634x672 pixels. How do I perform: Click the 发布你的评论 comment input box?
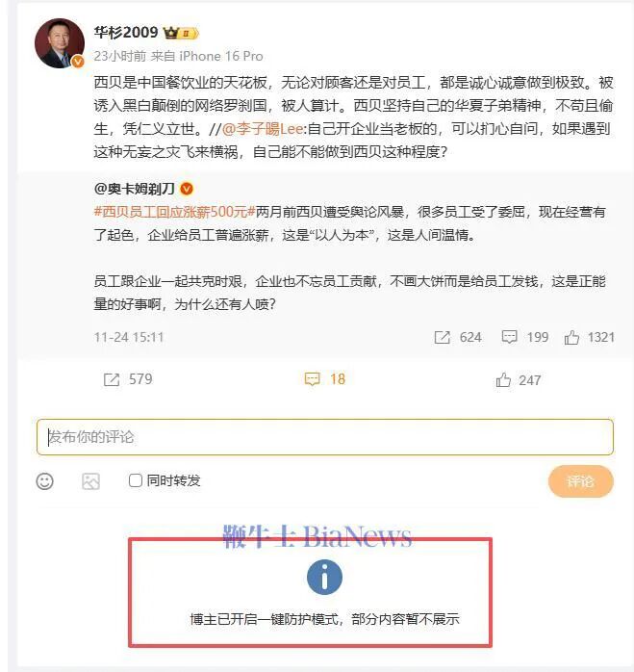point(325,437)
